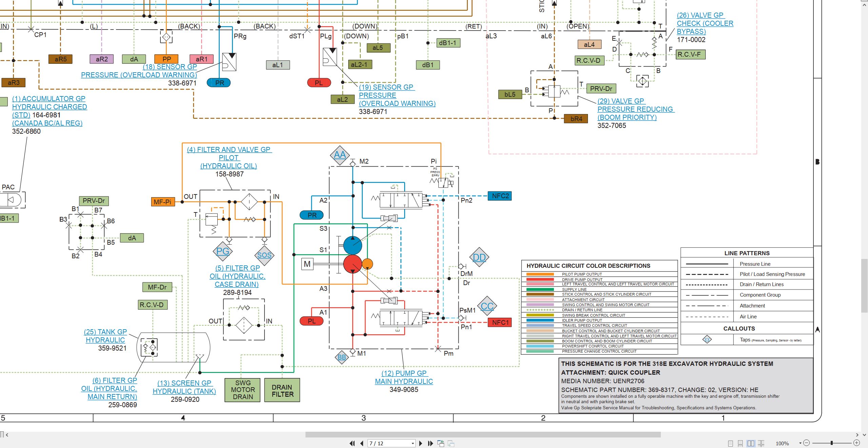The height and width of the screenshot is (448, 868).
Task: Open (6) Filter GP Main Return link
Action: point(109,389)
